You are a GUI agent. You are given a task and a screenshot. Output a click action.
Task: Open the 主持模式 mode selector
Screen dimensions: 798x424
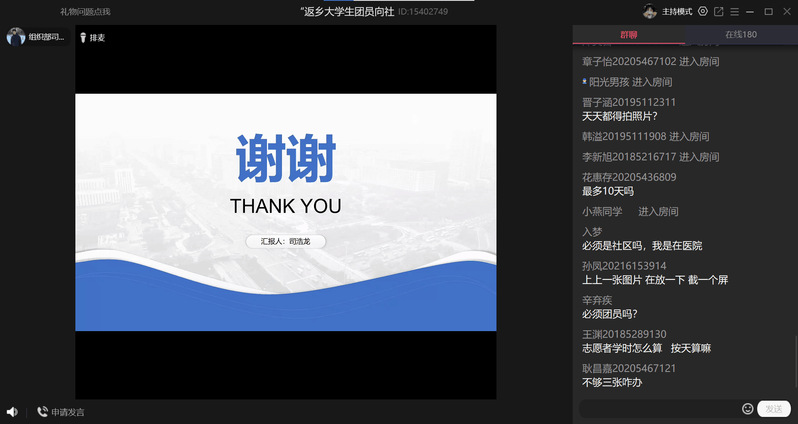pos(677,11)
